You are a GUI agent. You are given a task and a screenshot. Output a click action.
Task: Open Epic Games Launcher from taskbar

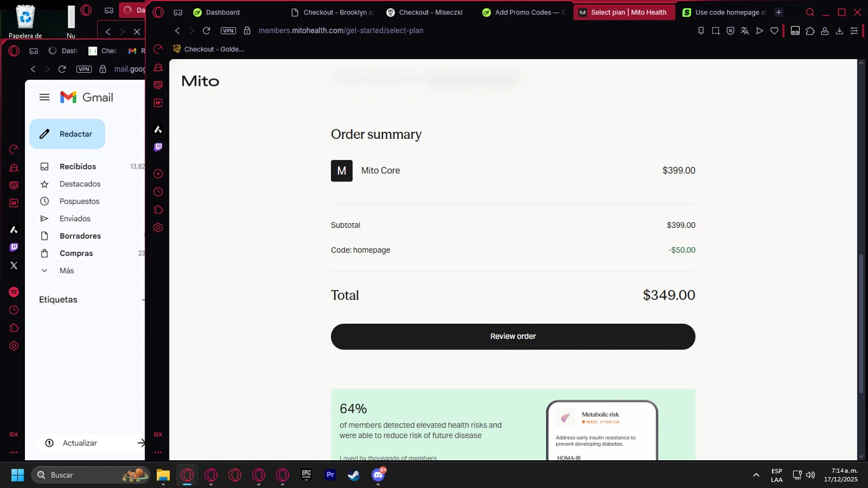pos(306,475)
